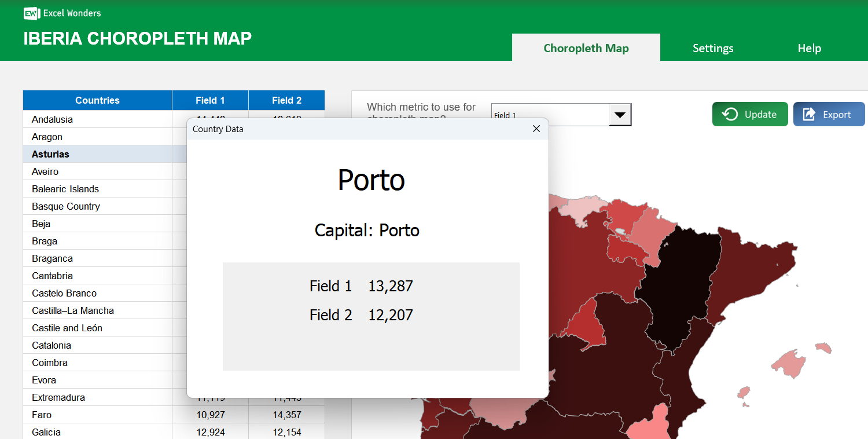This screenshot has height=439, width=868.
Task: Click the Porto title in the dialog
Action: tap(371, 180)
